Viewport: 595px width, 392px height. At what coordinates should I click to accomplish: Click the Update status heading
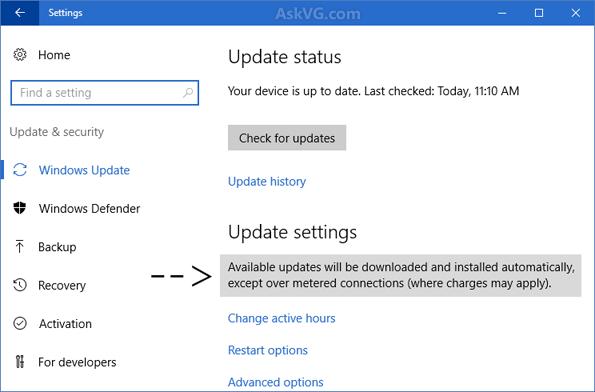(x=285, y=57)
